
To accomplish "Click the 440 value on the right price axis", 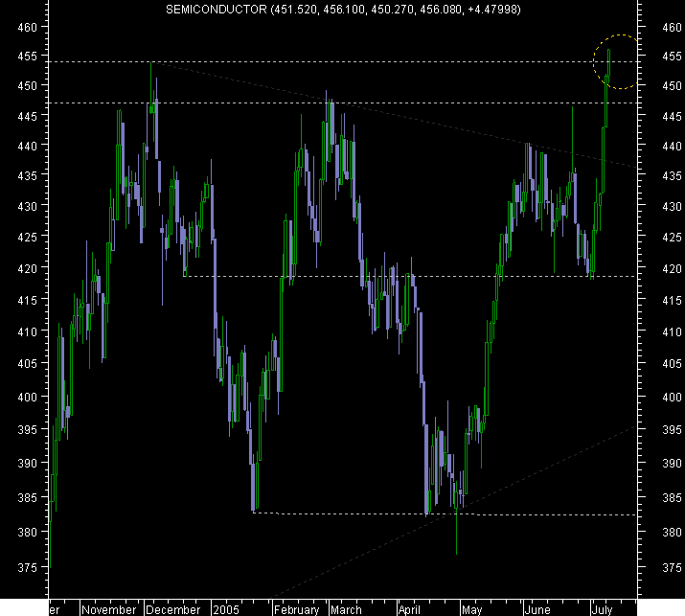I will click(x=672, y=146).
